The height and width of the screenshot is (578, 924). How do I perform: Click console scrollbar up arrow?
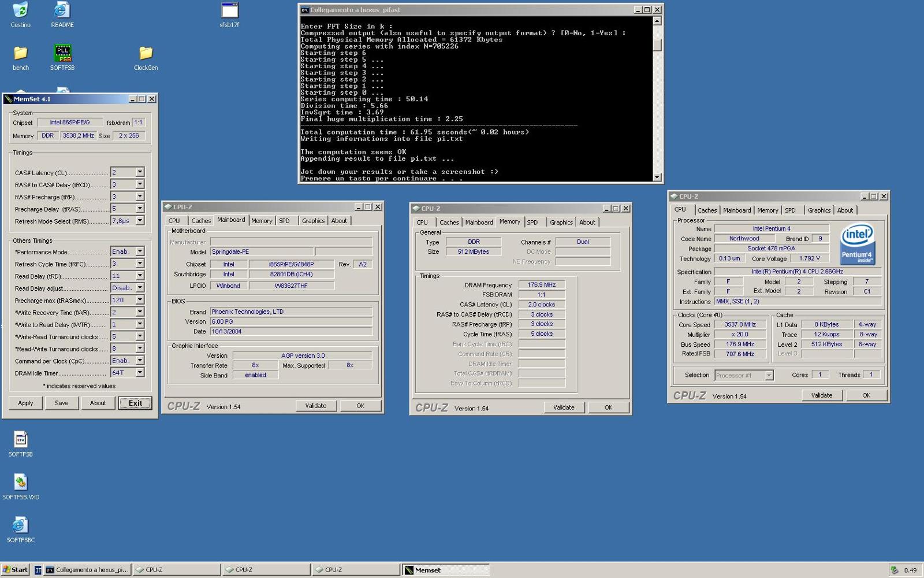point(657,21)
